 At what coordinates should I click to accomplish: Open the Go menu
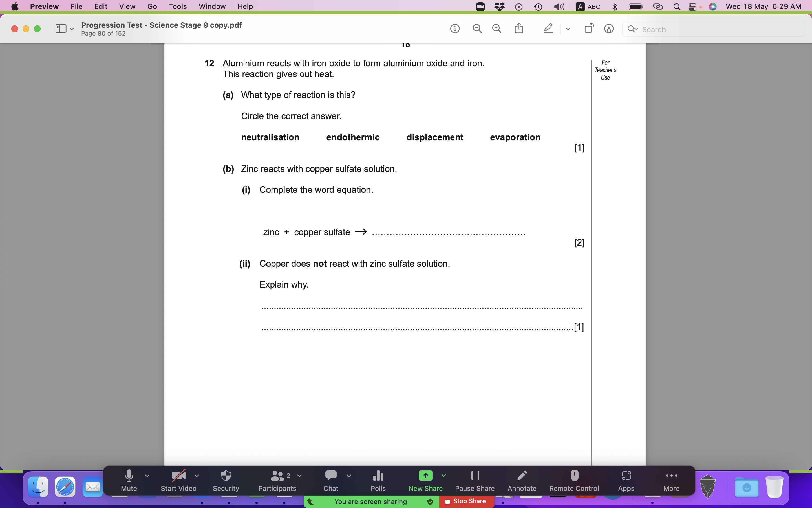(152, 6)
